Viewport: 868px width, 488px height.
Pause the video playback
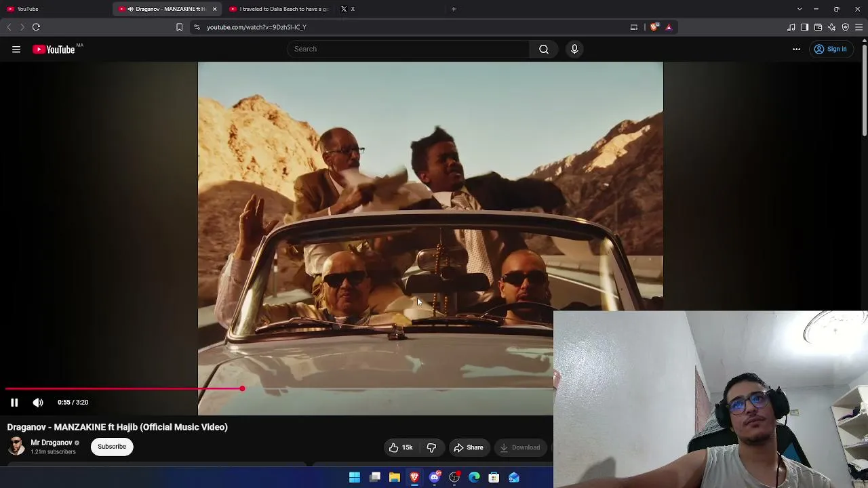(x=14, y=403)
